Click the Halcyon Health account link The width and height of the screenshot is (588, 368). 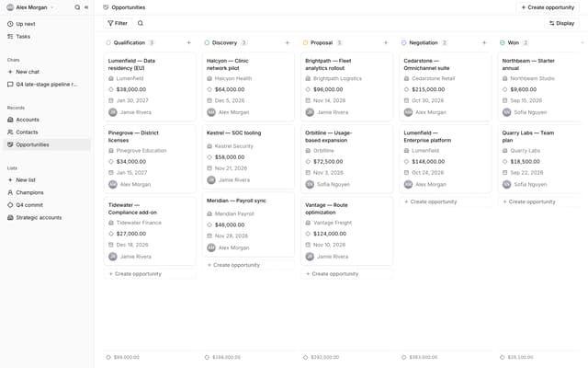pos(232,78)
